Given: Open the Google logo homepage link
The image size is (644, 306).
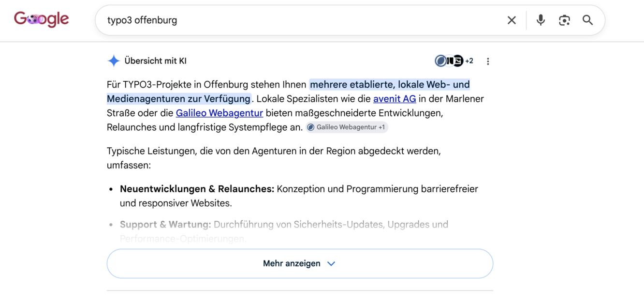Looking at the screenshot, I should pos(42,19).
